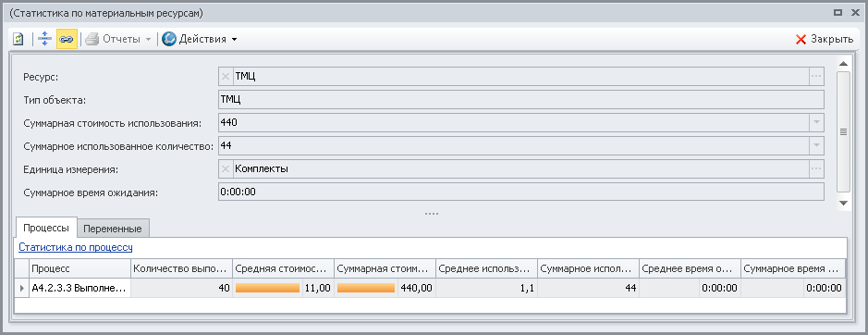868x335 pixels.
Task: Clear the Ресурс field with the X icon
Action: click(x=226, y=77)
